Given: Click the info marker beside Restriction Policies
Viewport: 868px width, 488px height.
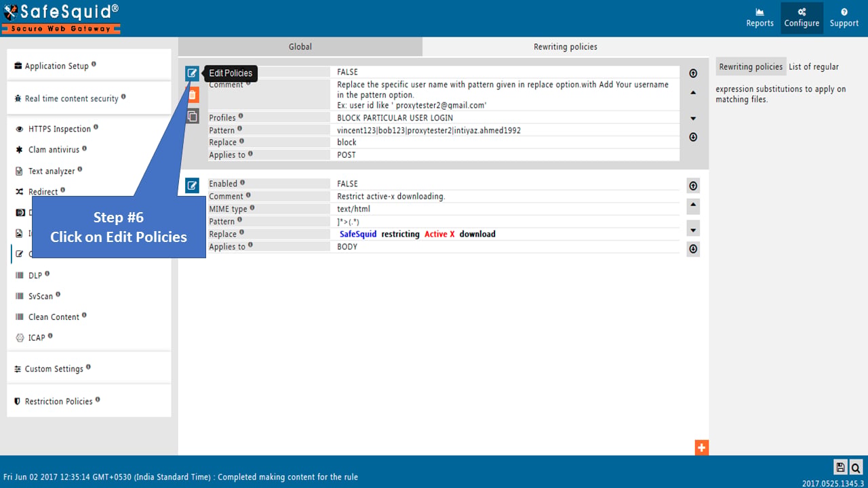Looking at the screenshot, I should [x=98, y=400].
